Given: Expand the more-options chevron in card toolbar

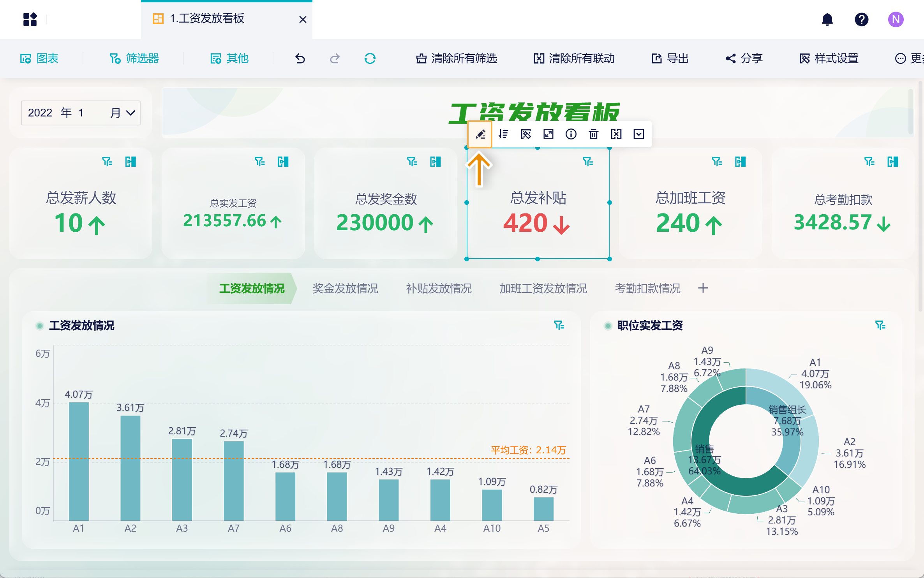Looking at the screenshot, I should click(x=639, y=134).
